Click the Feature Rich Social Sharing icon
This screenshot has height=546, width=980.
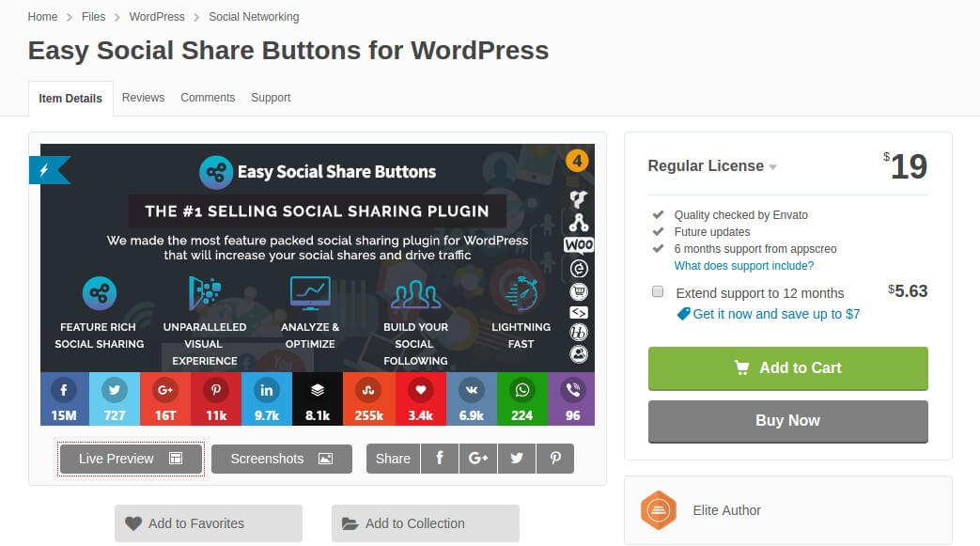[x=100, y=293]
